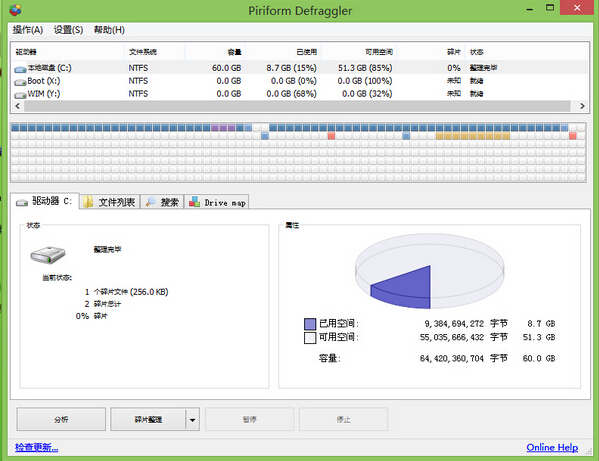The width and height of the screenshot is (599, 461).
Task: Click the Defraggler app logo icon
Action: [x=15, y=10]
